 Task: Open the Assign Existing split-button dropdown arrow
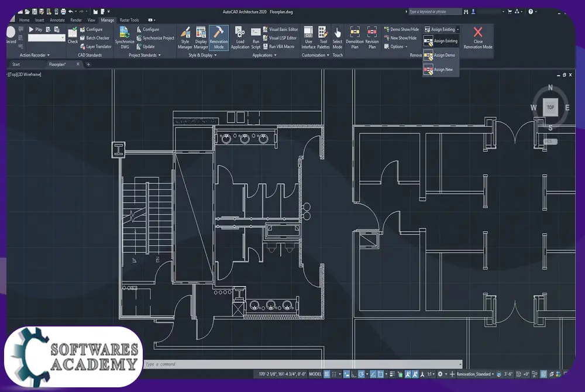click(x=458, y=29)
